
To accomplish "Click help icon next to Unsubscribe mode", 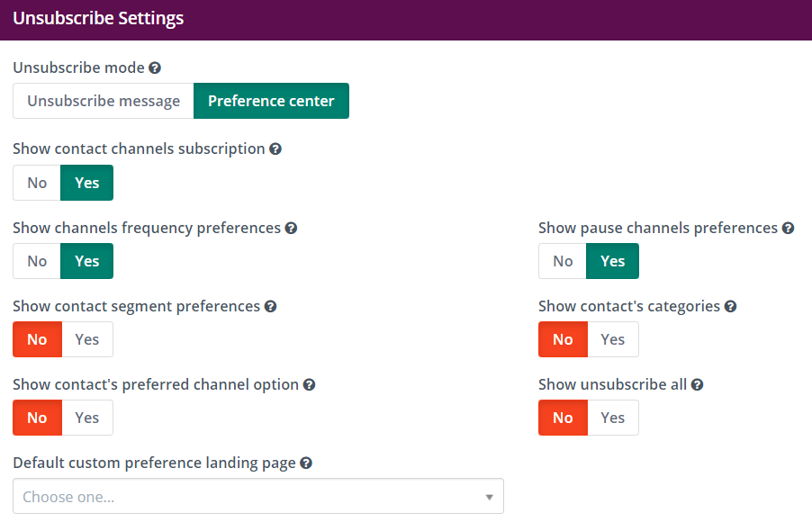I will click(155, 67).
